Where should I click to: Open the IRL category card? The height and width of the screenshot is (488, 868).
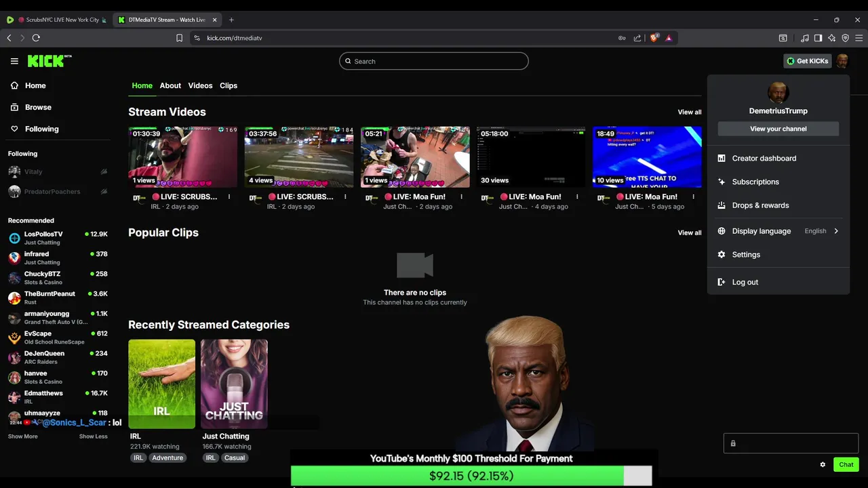[162, 384]
